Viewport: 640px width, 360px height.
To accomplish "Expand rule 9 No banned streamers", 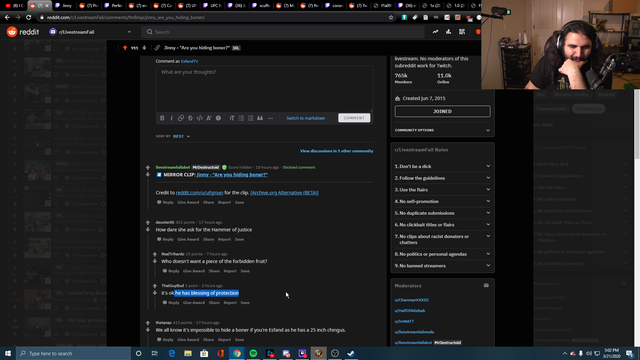I will (442, 266).
